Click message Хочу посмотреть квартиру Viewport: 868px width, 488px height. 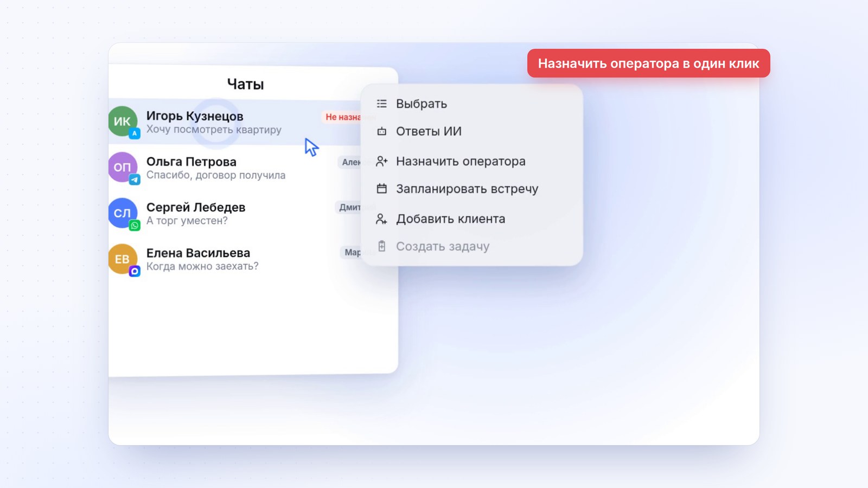coord(214,130)
